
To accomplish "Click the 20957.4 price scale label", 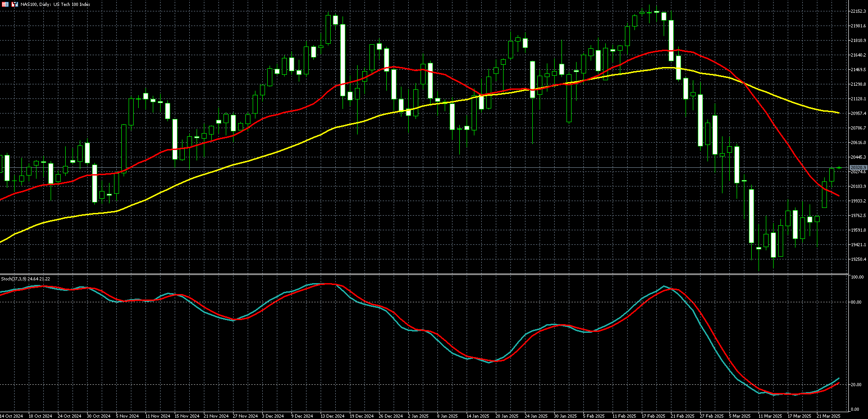I will point(858,114).
